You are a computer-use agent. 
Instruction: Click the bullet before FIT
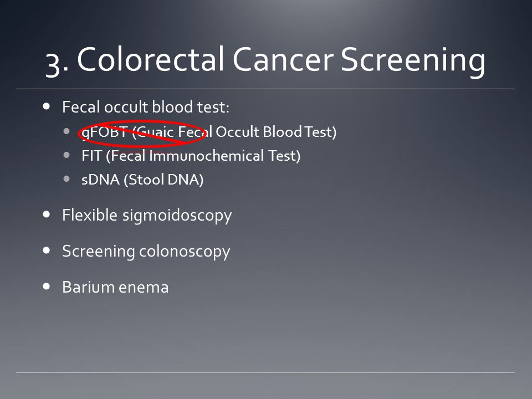(x=66, y=155)
